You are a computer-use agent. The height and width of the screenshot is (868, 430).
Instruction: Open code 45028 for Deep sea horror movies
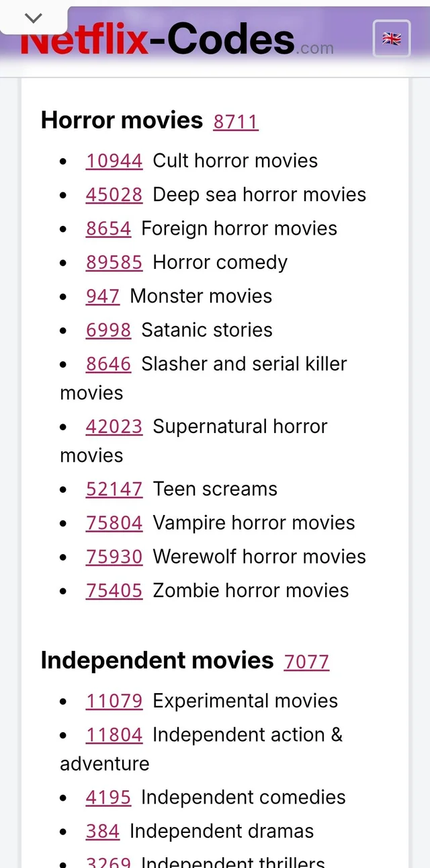pos(114,194)
